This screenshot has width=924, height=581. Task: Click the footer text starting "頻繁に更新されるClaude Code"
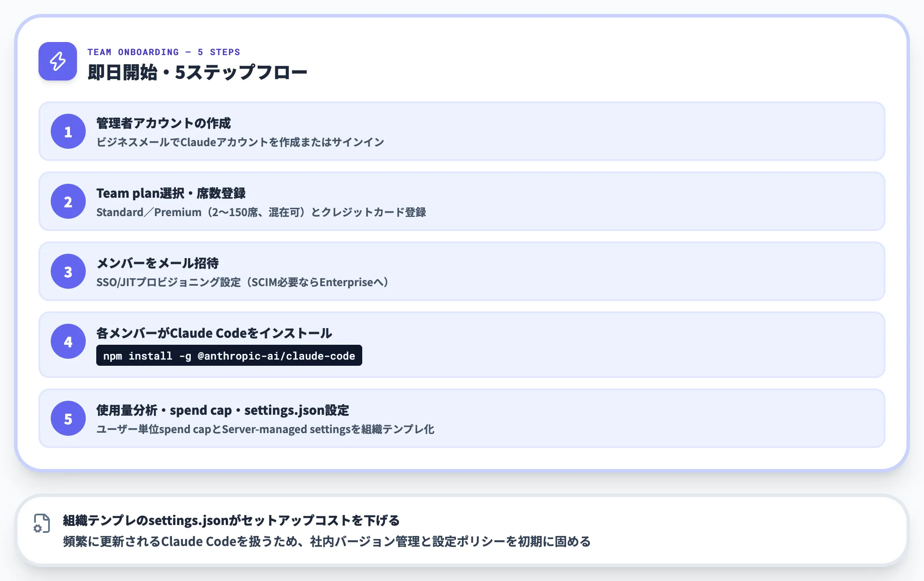point(327,541)
